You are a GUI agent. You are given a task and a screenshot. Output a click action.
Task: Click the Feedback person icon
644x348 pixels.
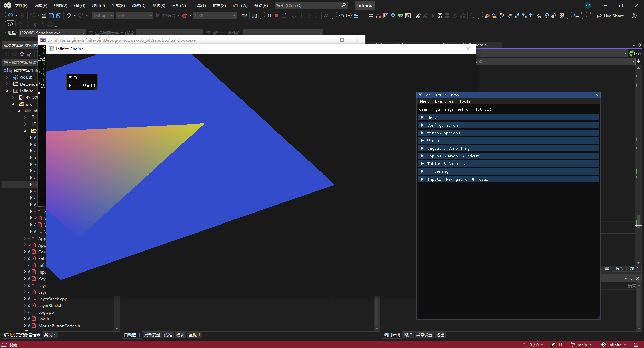[x=635, y=16]
